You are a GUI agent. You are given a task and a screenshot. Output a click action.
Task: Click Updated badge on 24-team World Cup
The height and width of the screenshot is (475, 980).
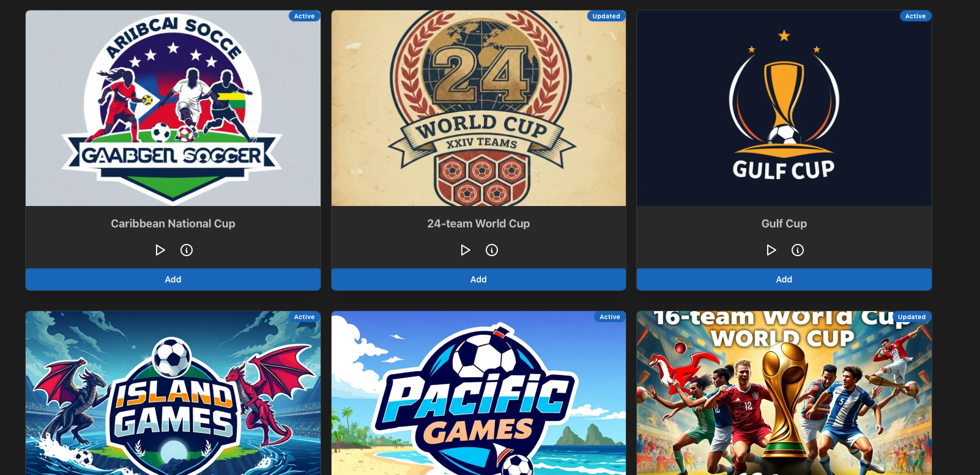pyautogui.click(x=606, y=16)
